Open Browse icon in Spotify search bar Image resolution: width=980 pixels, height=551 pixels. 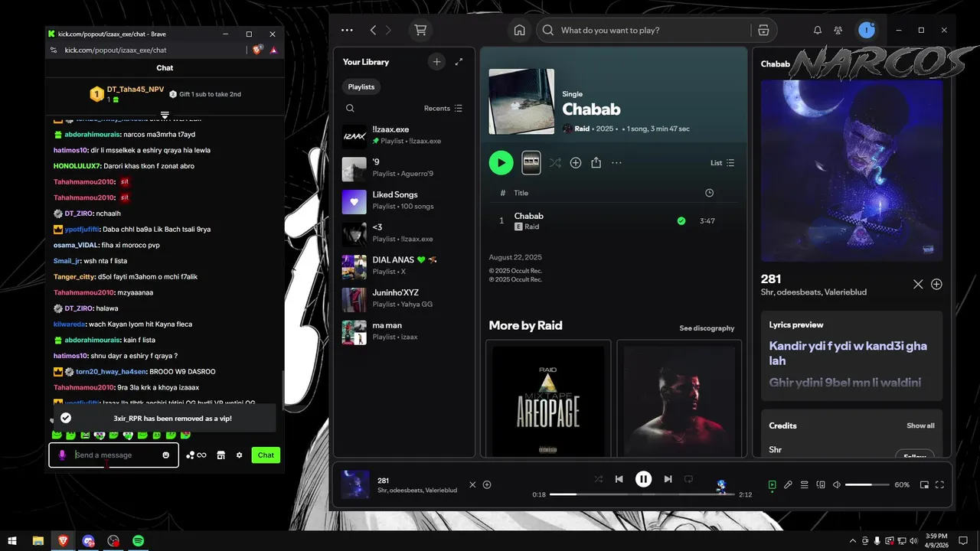[763, 30]
